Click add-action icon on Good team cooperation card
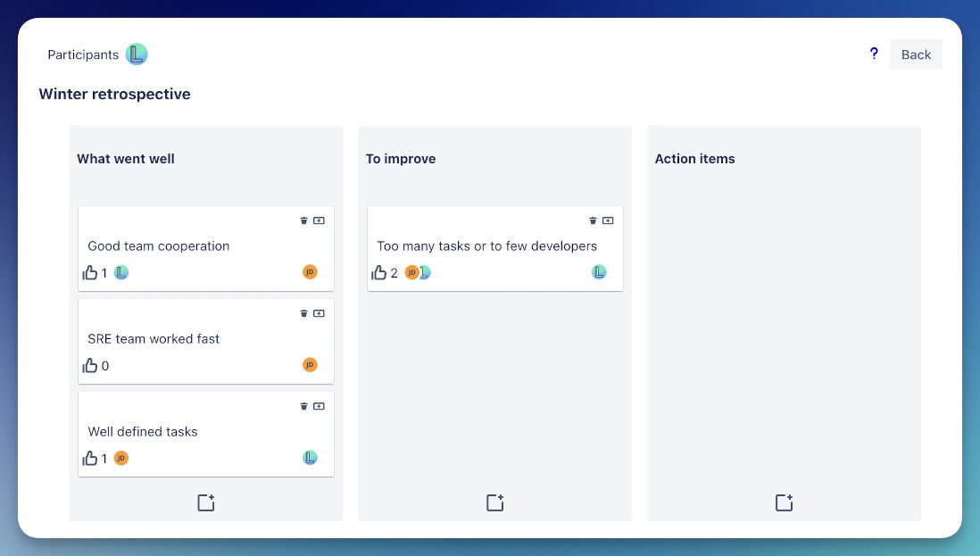This screenshot has height=556, width=980. click(x=319, y=220)
